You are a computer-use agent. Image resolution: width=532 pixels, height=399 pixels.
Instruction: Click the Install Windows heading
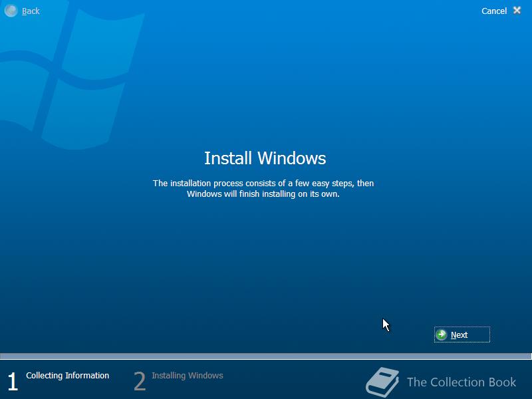pos(265,158)
